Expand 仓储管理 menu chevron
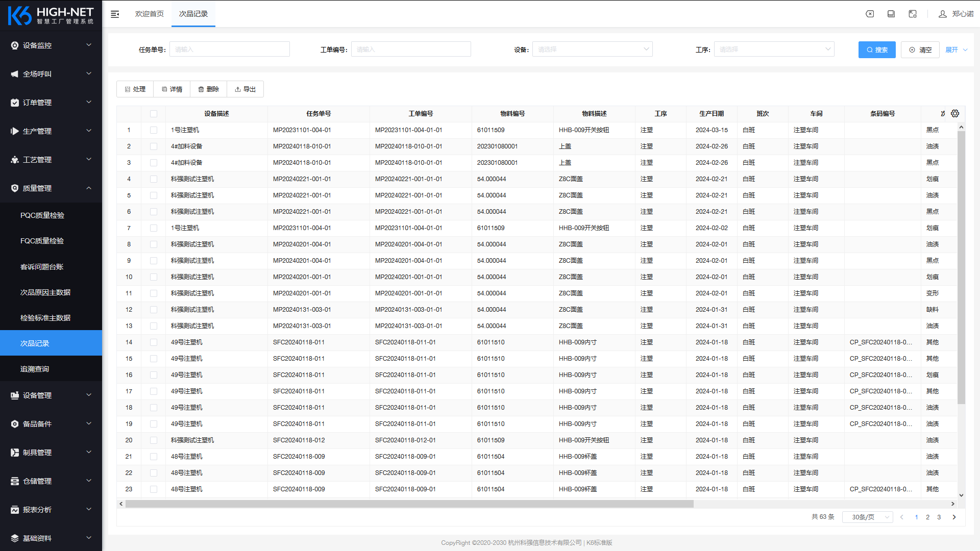The width and height of the screenshot is (980, 551). coord(89,481)
